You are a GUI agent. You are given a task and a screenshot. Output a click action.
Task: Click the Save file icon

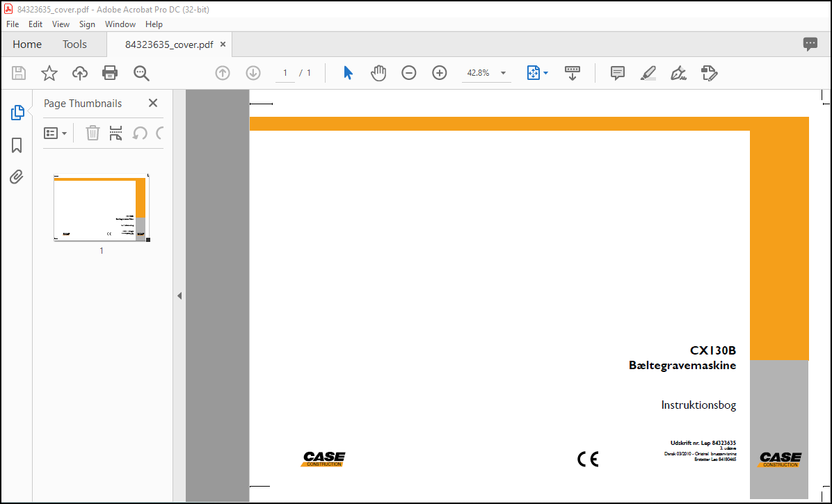[x=19, y=73]
